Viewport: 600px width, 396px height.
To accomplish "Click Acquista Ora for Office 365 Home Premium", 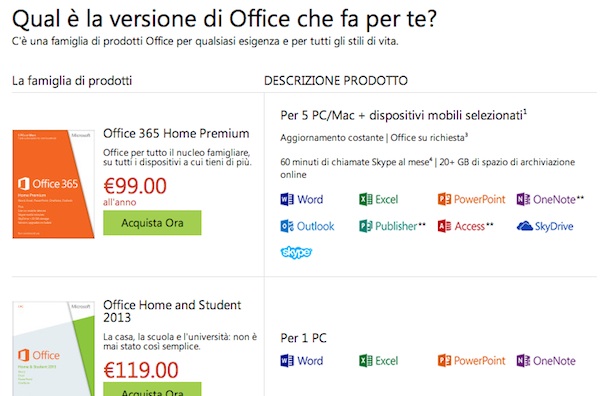I will 152,223.
